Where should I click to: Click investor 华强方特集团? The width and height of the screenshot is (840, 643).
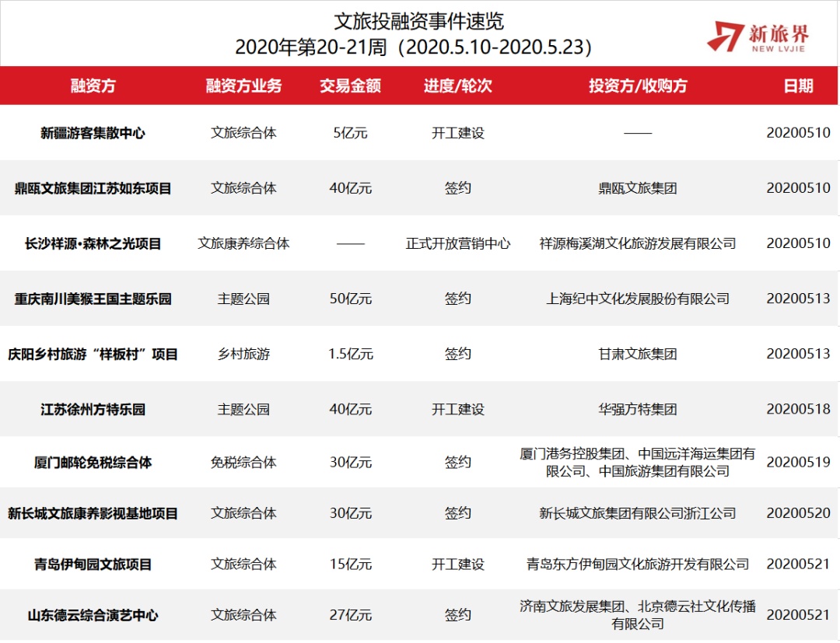tap(638, 410)
